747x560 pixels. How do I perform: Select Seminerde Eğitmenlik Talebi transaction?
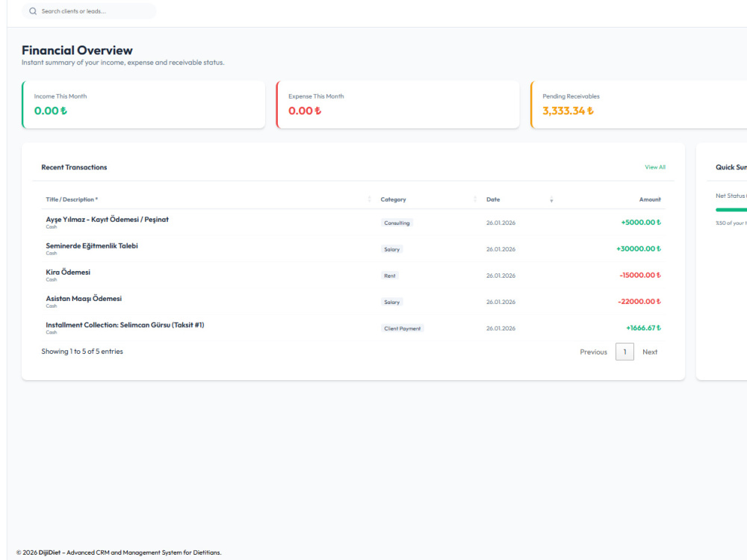(x=353, y=249)
